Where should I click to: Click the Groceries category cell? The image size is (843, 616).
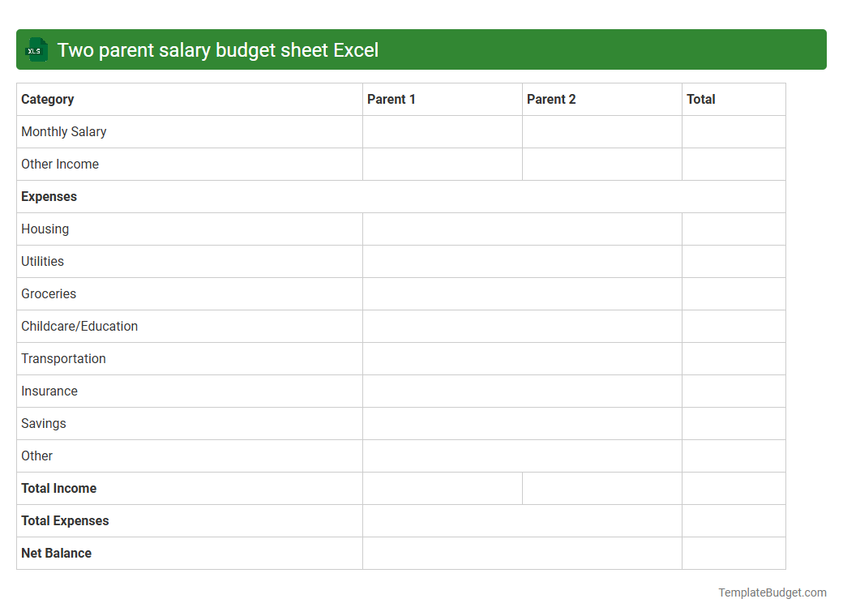point(49,293)
